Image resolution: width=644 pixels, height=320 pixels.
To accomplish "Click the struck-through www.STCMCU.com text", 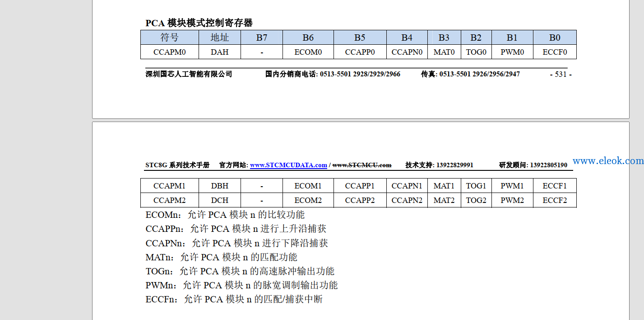I will pos(362,165).
